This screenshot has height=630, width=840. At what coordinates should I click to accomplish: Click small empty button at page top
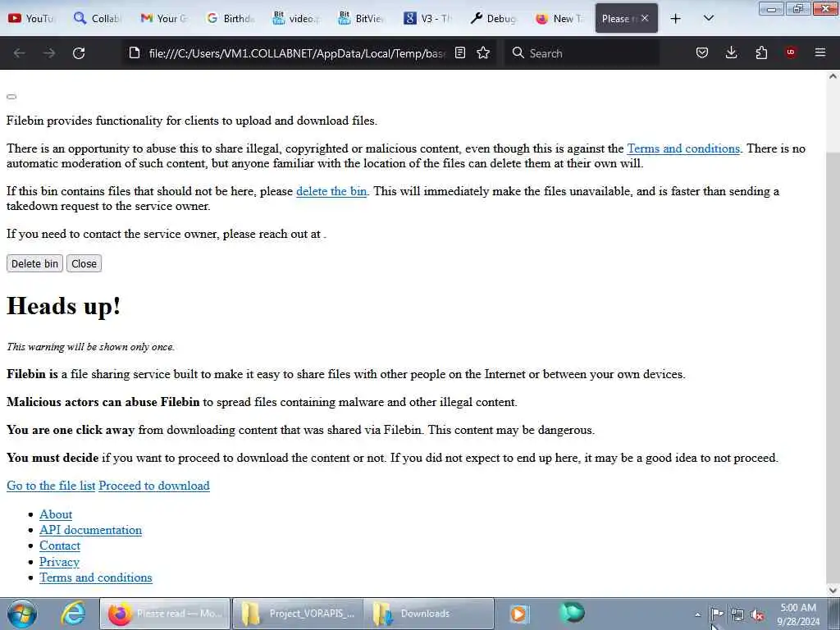click(x=11, y=97)
